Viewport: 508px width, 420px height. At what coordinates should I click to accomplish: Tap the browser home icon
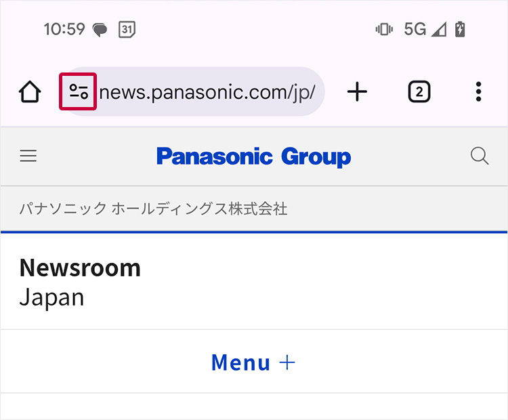click(x=30, y=91)
